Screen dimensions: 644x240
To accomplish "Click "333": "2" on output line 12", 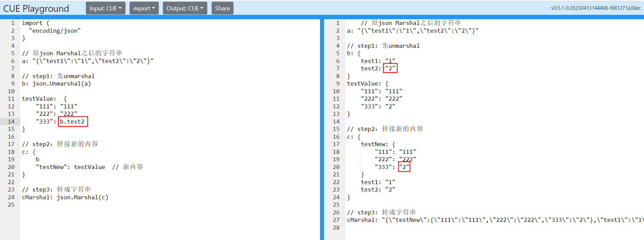I will pyautogui.click(x=378, y=106).
